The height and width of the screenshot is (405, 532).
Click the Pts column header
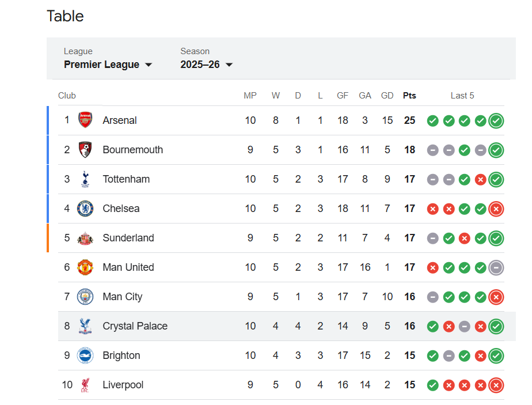tap(409, 96)
